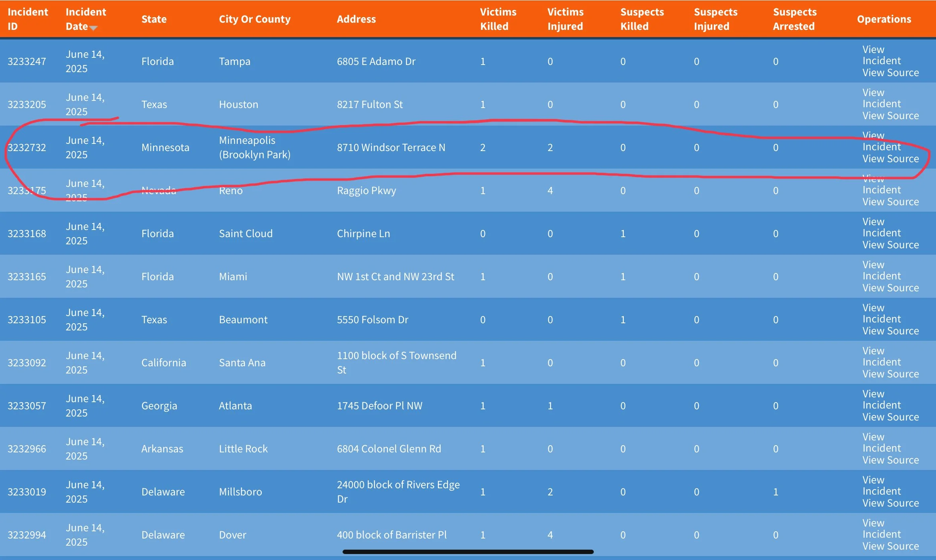Sort by Victims Killed header
The height and width of the screenshot is (560, 936).
coord(498,19)
